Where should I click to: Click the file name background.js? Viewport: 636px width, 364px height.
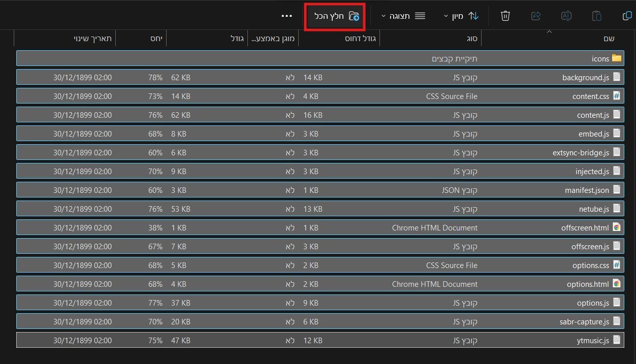(x=586, y=78)
